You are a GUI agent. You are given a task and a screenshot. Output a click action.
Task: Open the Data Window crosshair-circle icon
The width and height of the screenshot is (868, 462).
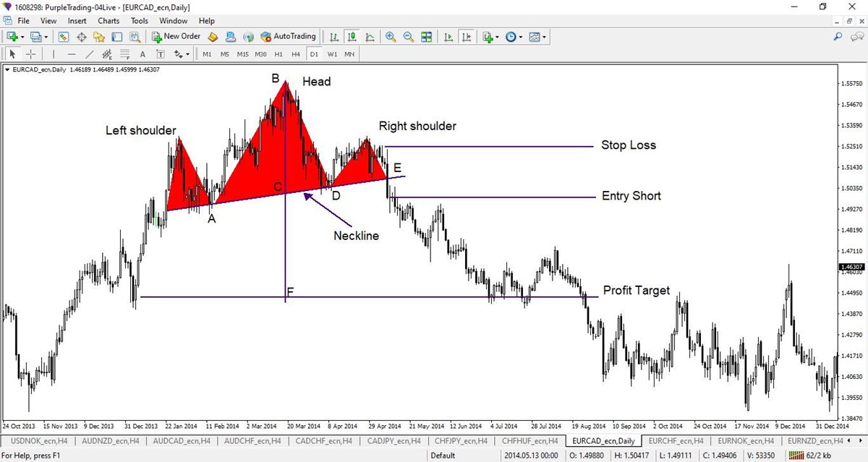[81, 36]
